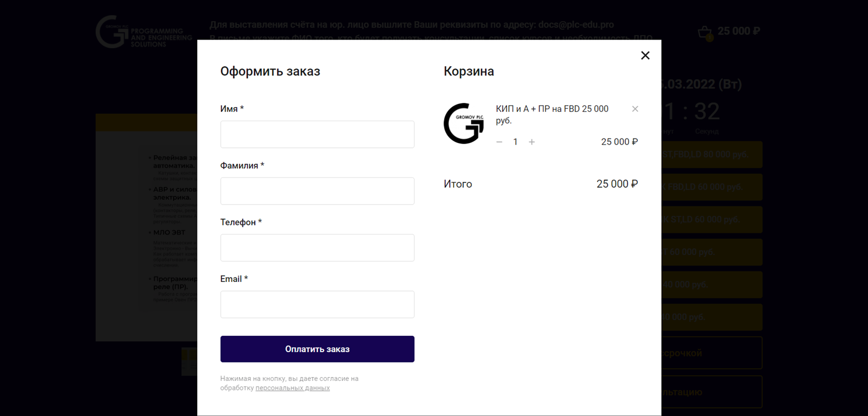Image resolution: width=868 pixels, height=416 pixels.
Task: Close the order checkout popup
Action: click(645, 56)
